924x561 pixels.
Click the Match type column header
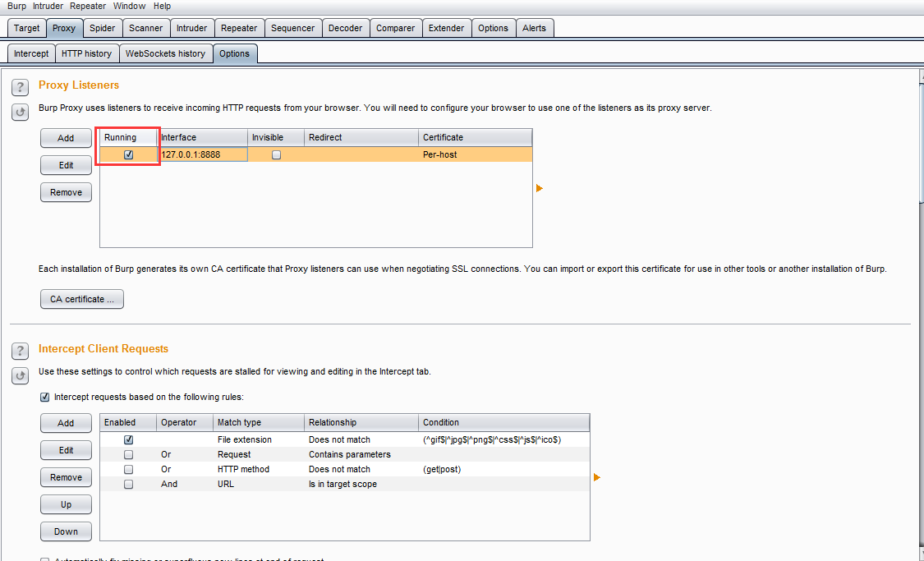(x=258, y=422)
